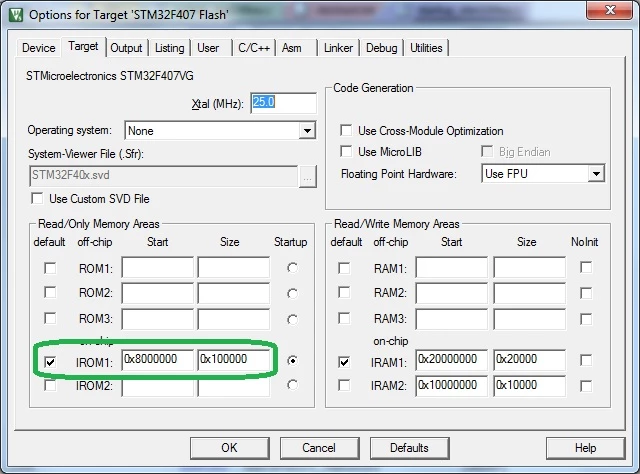Enable NoInit for IRAM1
This screenshot has height=474, width=640.
(586, 360)
